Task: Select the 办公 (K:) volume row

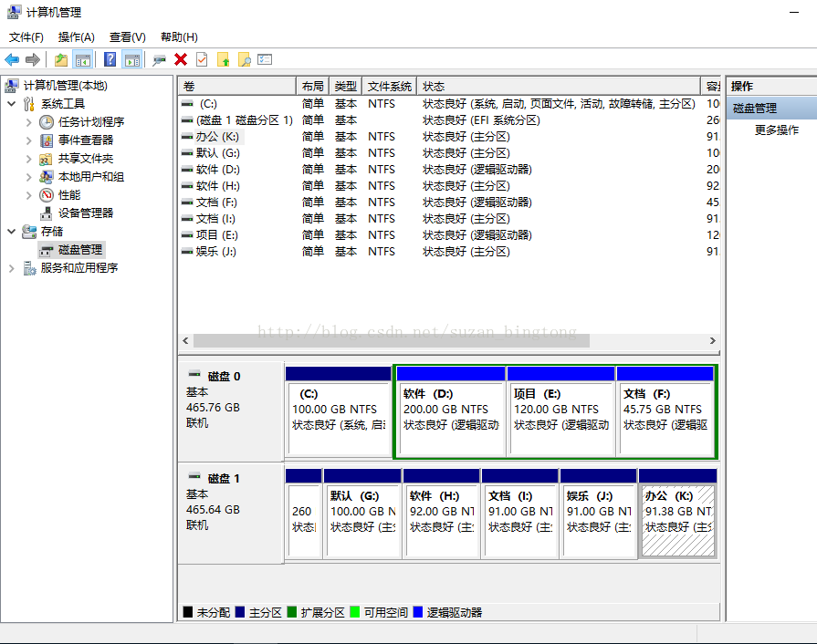Action: 449,137
